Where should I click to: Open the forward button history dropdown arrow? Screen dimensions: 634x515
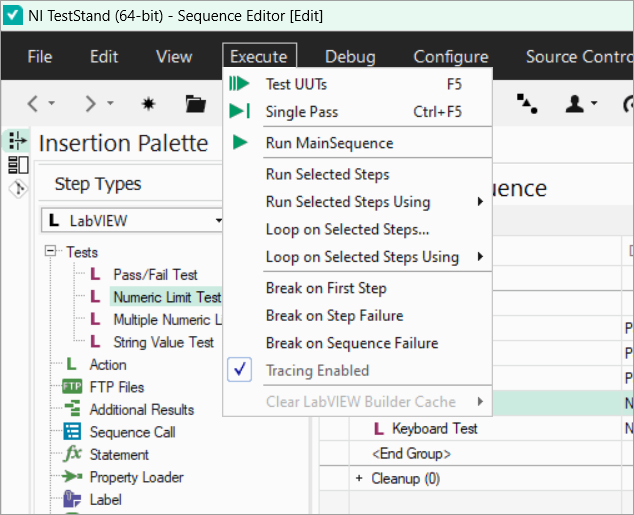click(x=110, y=103)
